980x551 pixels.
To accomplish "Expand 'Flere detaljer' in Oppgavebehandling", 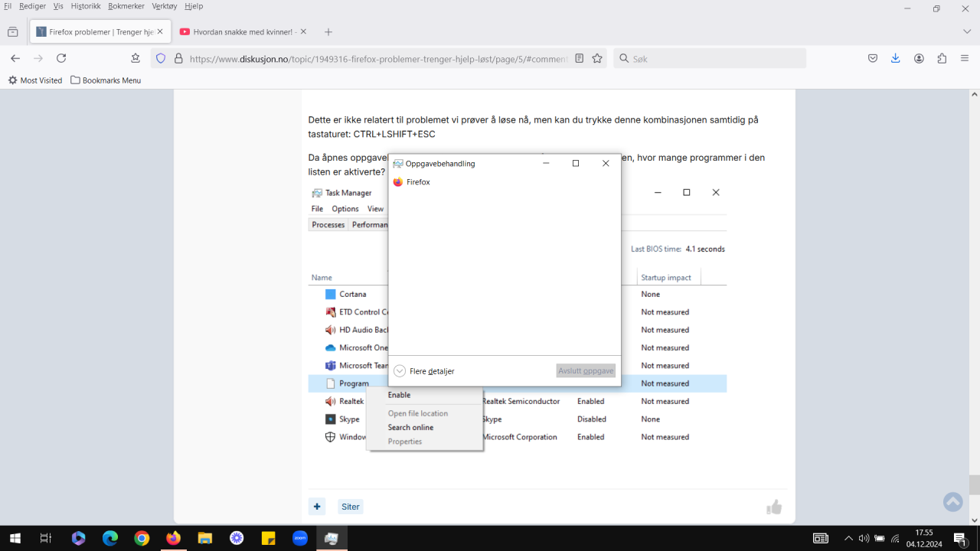I will (424, 371).
